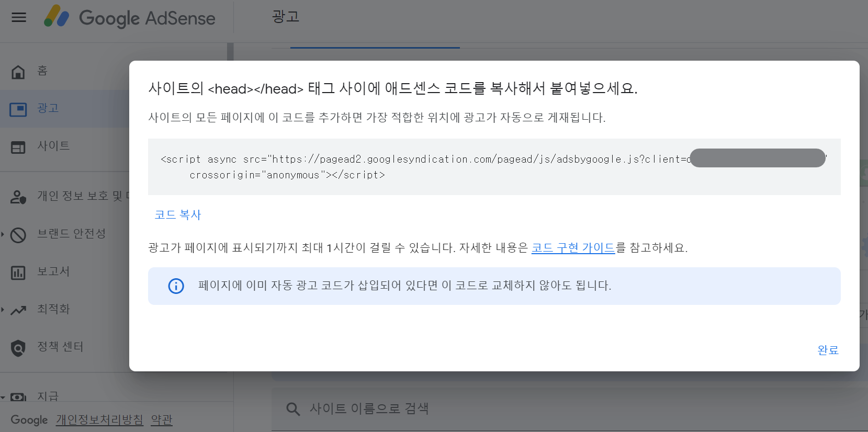Open the 개인정보처리방침 privacy link
The image size is (868, 432).
pyautogui.click(x=99, y=420)
